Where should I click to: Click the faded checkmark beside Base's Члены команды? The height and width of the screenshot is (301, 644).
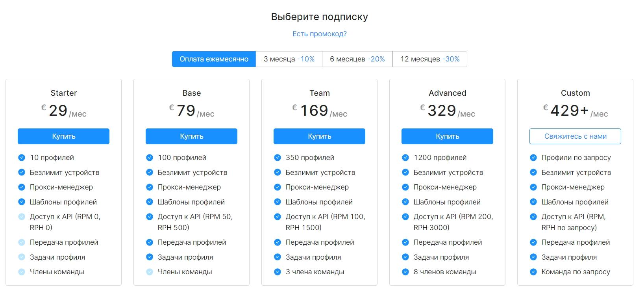tap(150, 272)
